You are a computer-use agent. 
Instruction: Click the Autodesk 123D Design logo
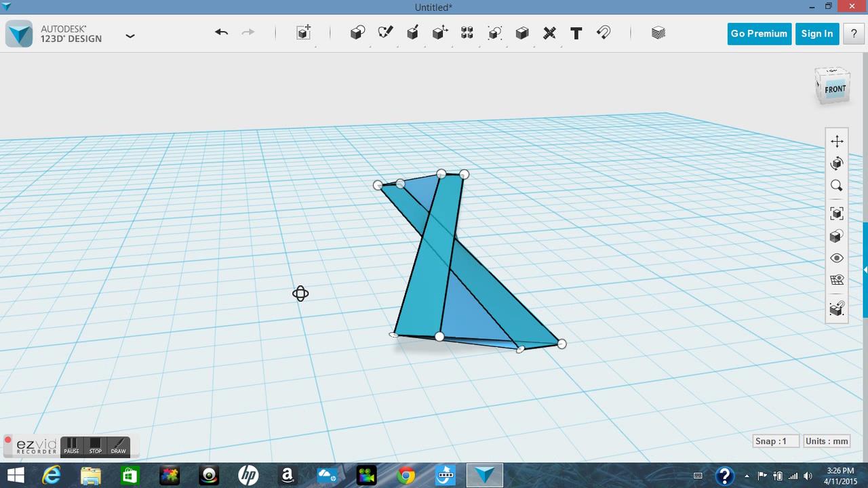19,33
